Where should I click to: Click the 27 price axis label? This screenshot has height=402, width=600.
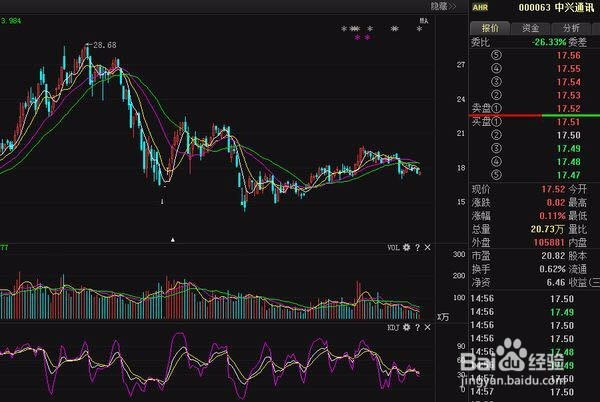tap(461, 65)
